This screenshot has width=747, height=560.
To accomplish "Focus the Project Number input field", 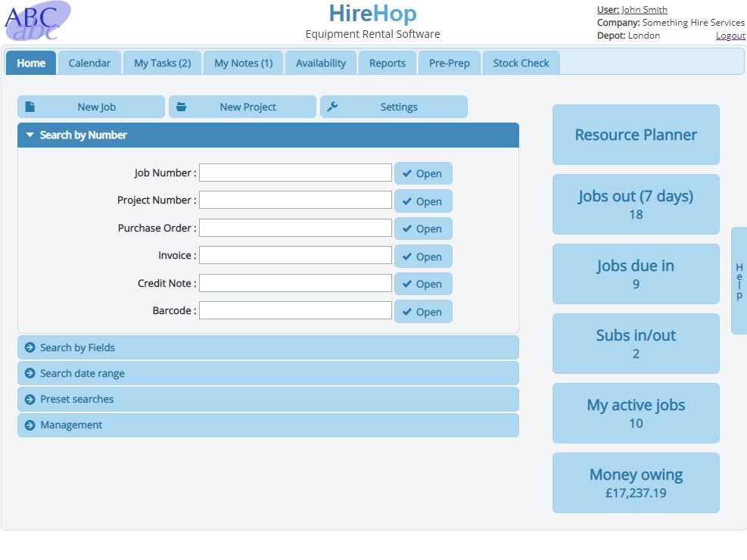I will [x=295, y=200].
